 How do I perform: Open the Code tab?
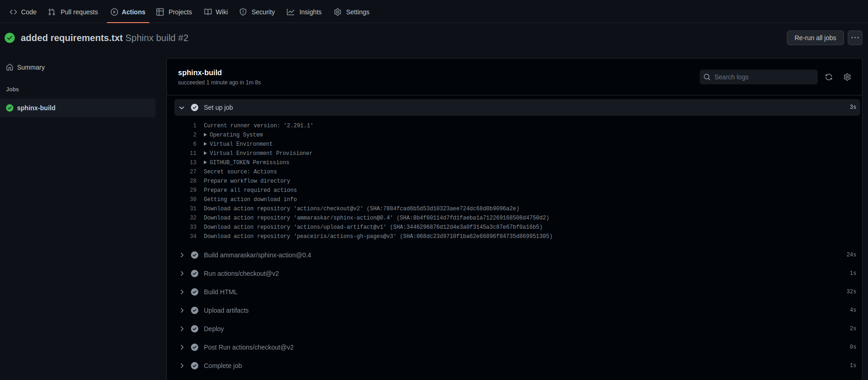click(23, 12)
